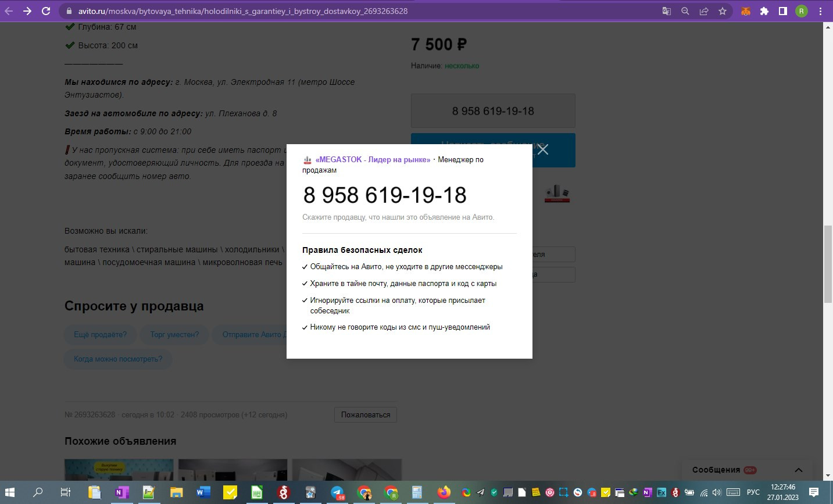Screen dimensions: 833x504
Task: Open Telegram from the taskbar
Action: (338, 493)
